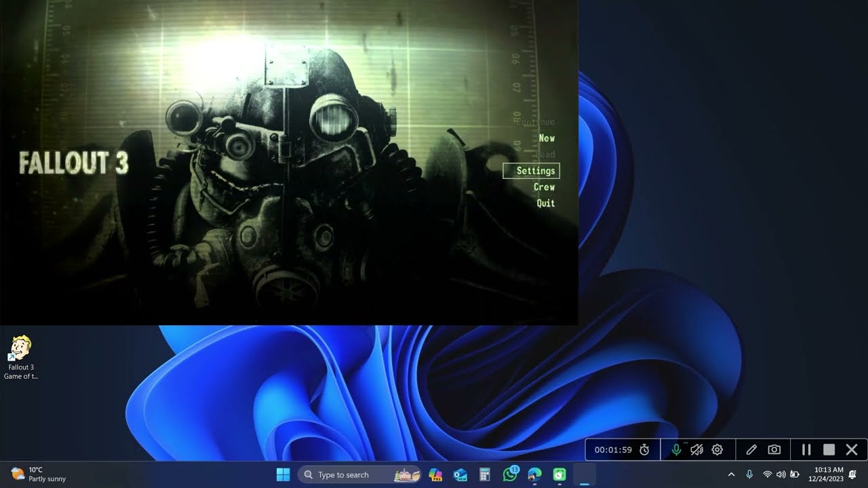
Task: Open the Windows Start menu
Action: (x=283, y=474)
